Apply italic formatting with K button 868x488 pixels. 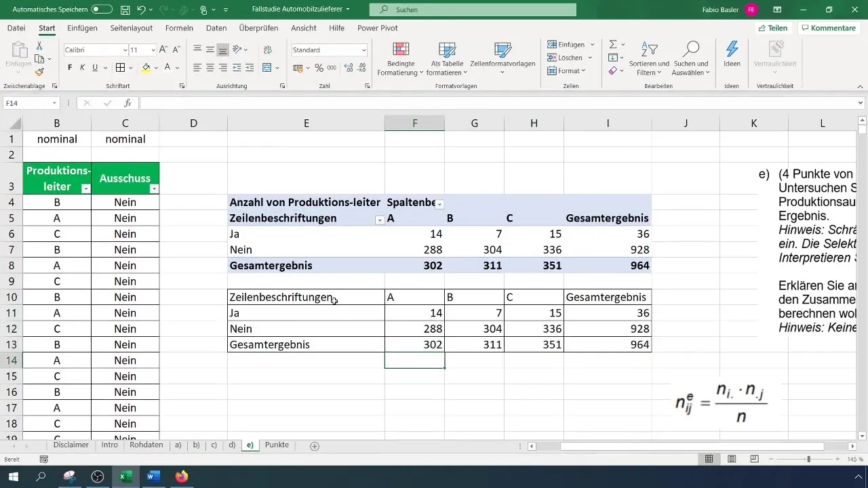pyautogui.click(x=82, y=68)
